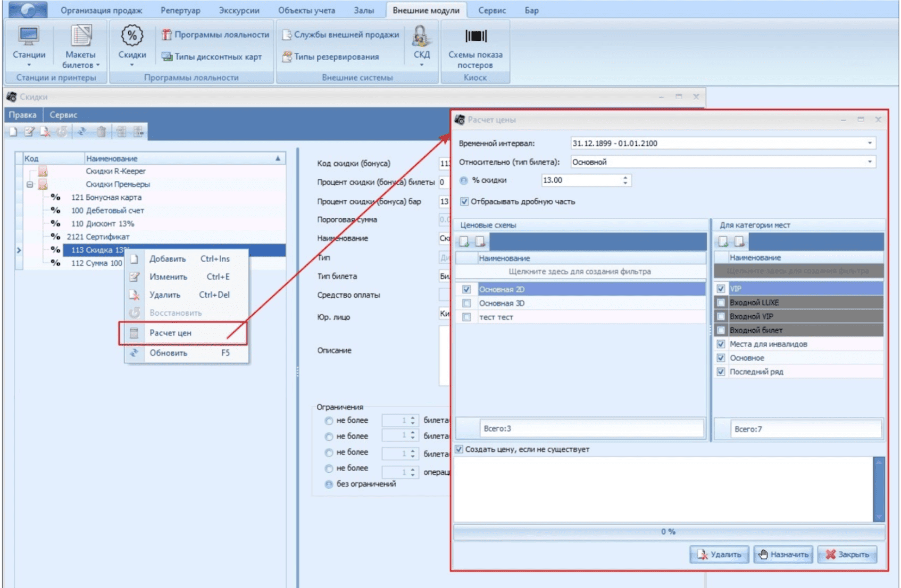
Task: Click Схемы показа постеров barcode icon
Action: (475, 36)
